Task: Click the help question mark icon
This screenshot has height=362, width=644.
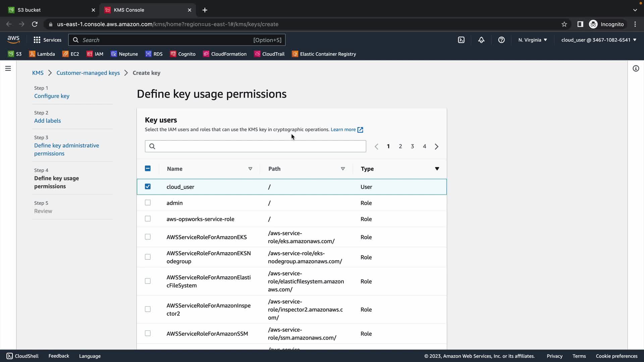Action: [x=501, y=40]
